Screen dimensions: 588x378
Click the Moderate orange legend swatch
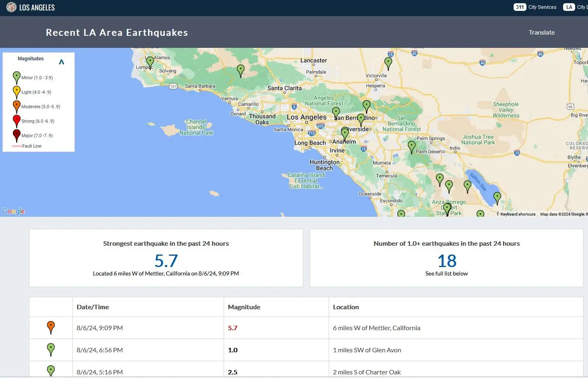16,106
